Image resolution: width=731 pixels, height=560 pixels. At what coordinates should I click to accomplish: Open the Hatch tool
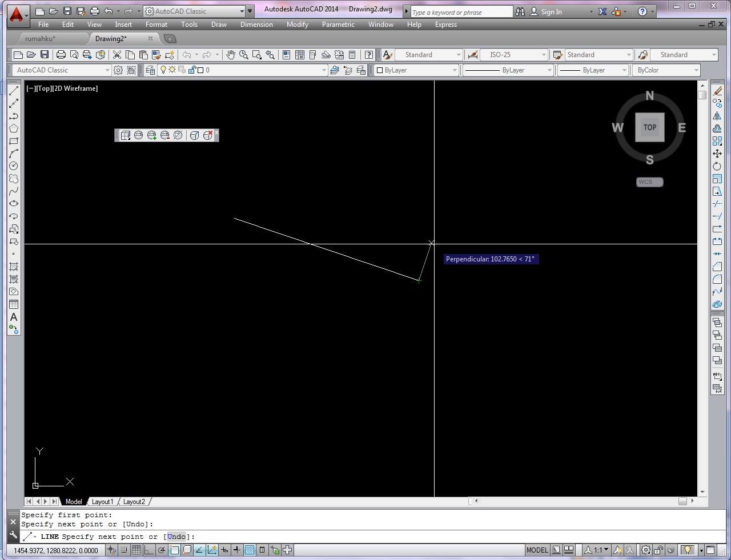click(x=14, y=266)
